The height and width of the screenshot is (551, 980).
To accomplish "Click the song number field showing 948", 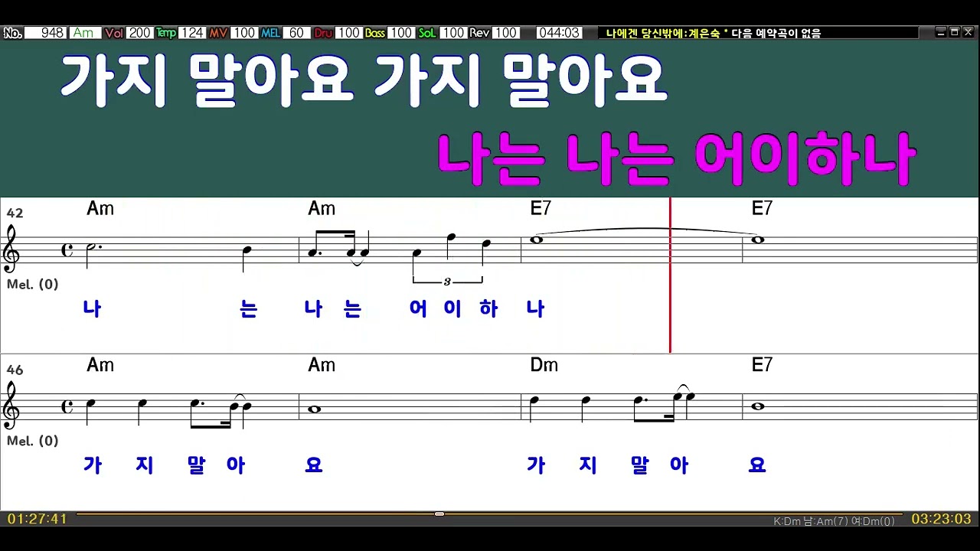I will (x=45, y=33).
